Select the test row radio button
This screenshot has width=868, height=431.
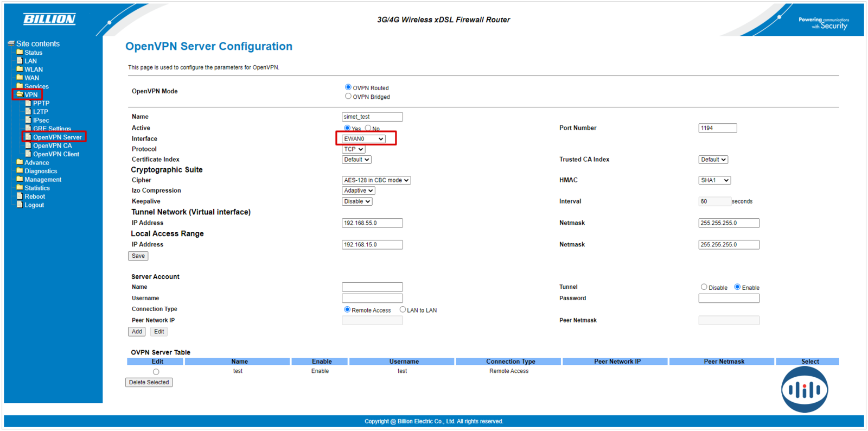pyautogui.click(x=156, y=372)
